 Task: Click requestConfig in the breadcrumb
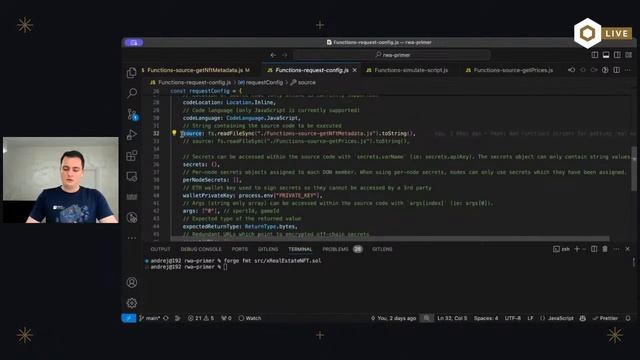point(260,82)
